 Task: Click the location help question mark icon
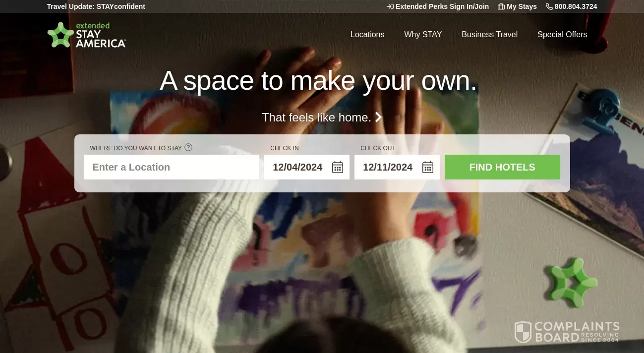click(x=188, y=147)
